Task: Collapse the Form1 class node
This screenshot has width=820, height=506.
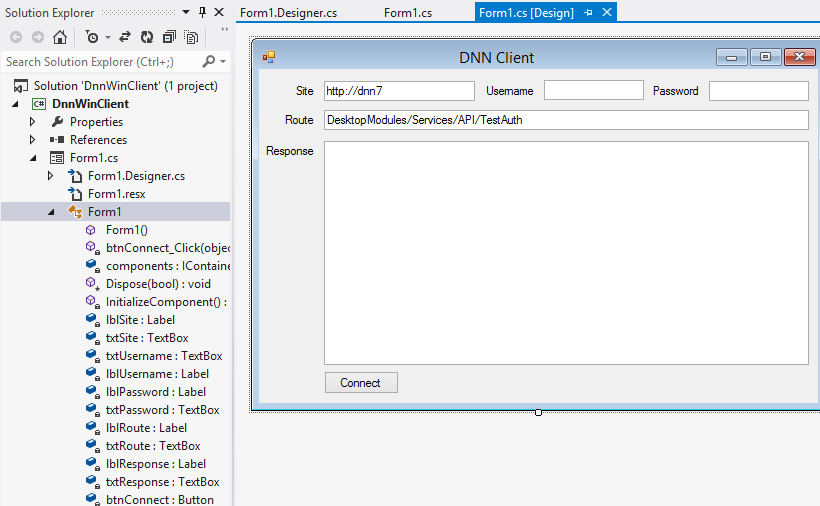Action: (x=51, y=212)
